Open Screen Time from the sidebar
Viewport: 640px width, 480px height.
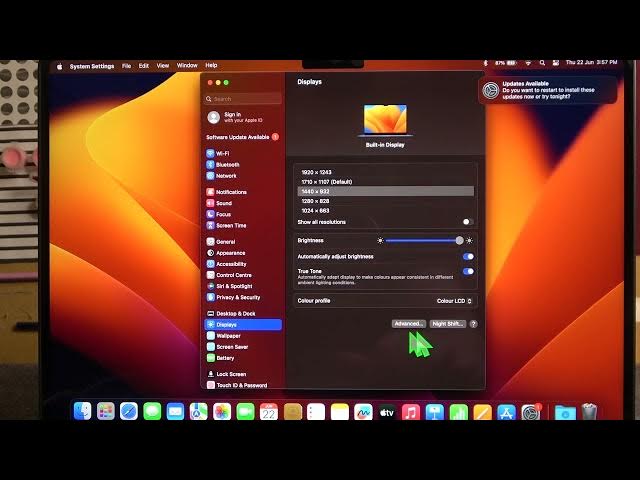click(210, 225)
